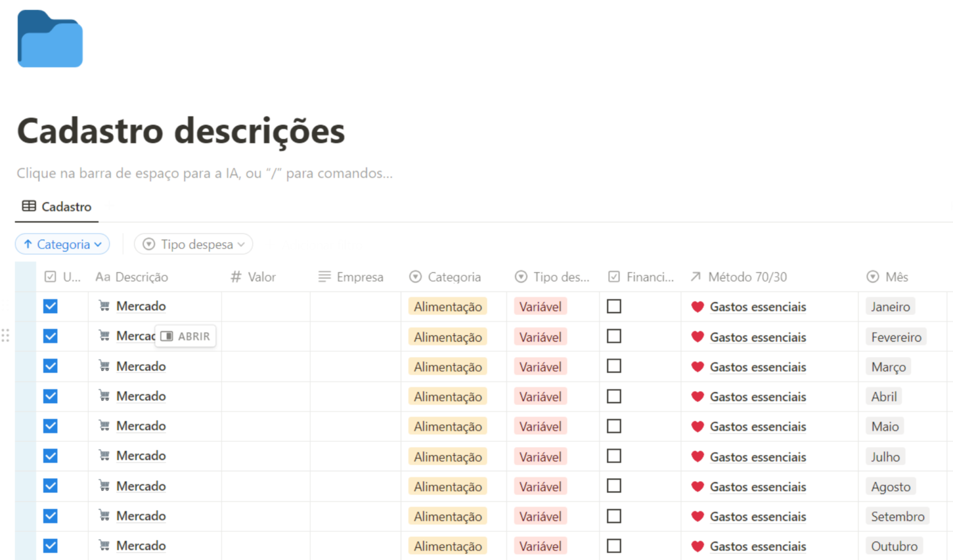Viewport: 953px width, 560px height.
Task: Check the Financi checkbox in Outubro row
Action: (x=614, y=546)
